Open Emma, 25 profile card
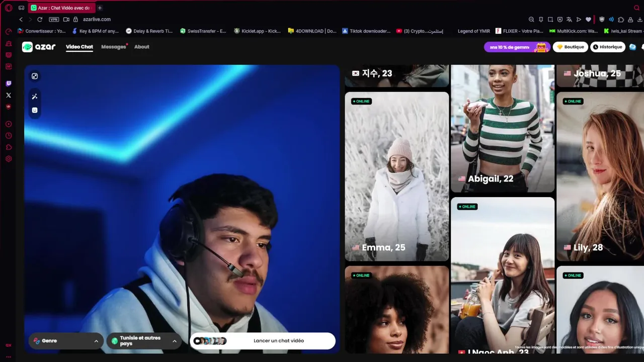Screen dimensions: 644x362 [x=397, y=176]
